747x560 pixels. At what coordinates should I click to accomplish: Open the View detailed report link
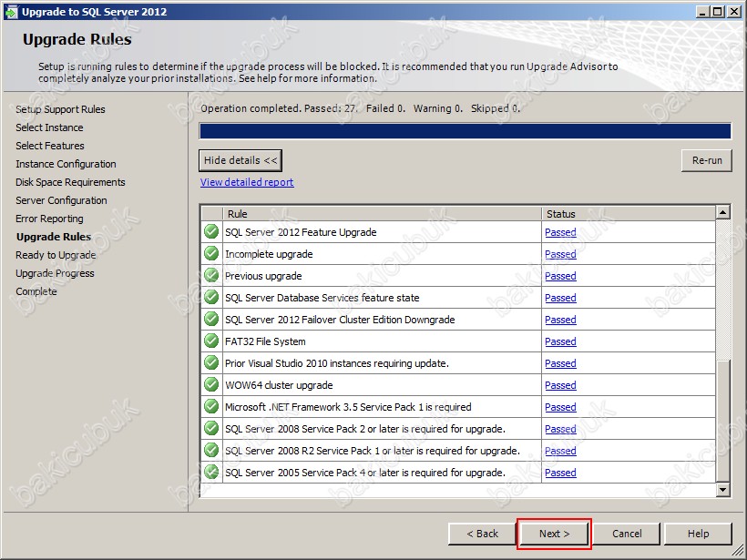(x=247, y=182)
